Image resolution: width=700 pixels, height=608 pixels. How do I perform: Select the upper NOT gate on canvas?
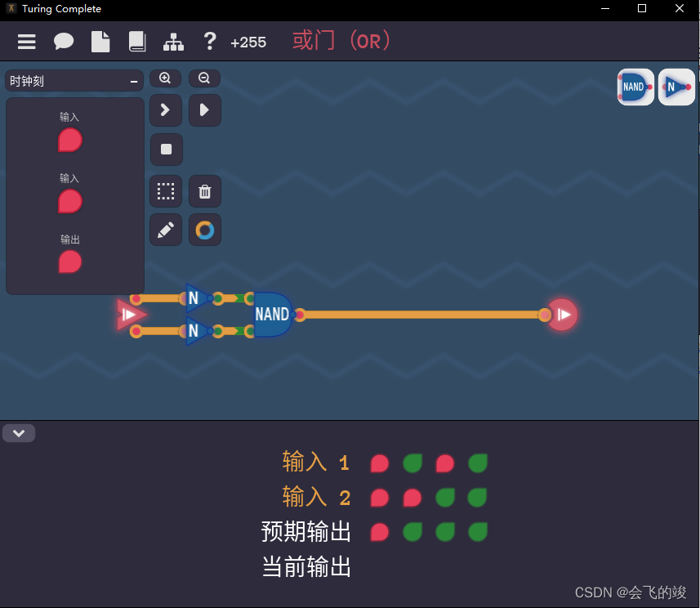click(196, 298)
